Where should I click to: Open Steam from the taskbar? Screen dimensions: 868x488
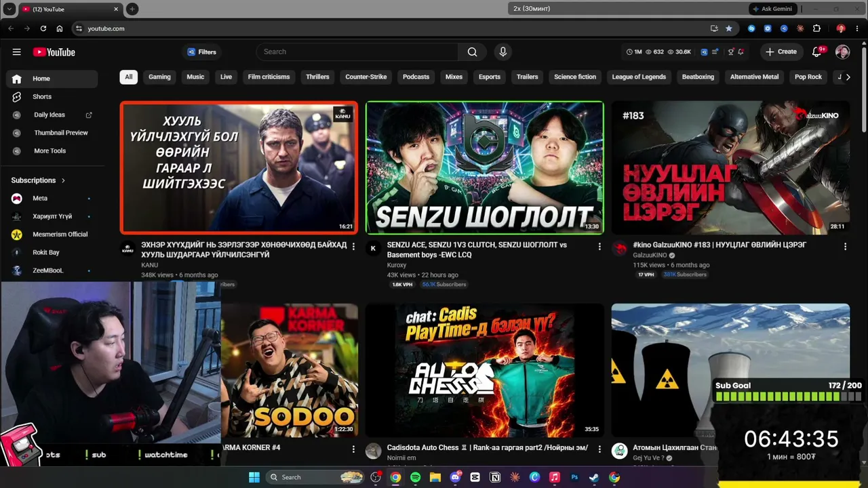coord(594,477)
